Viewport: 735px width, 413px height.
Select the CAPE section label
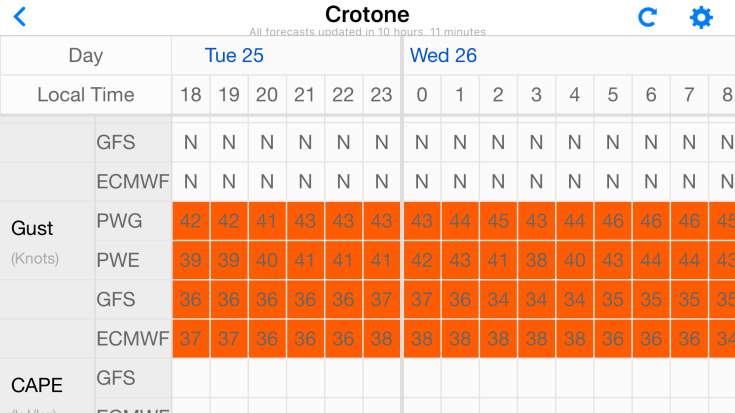pyautogui.click(x=36, y=385)
